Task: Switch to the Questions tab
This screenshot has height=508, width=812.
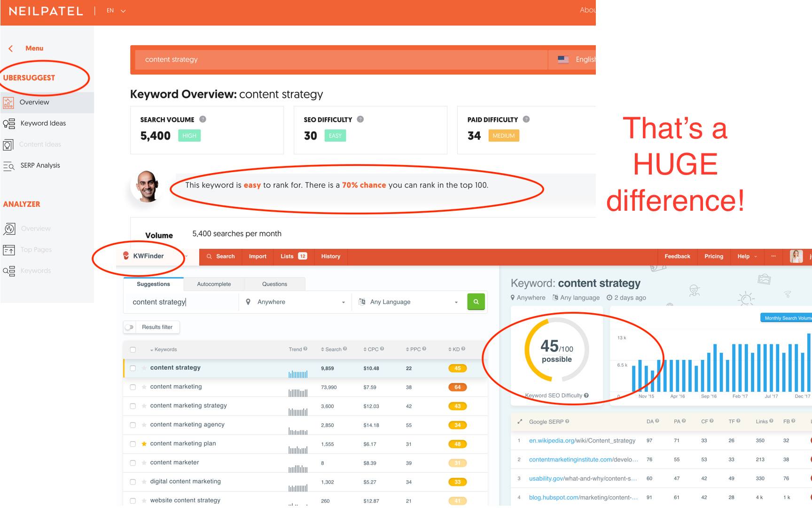Action: tap(274, 284)
